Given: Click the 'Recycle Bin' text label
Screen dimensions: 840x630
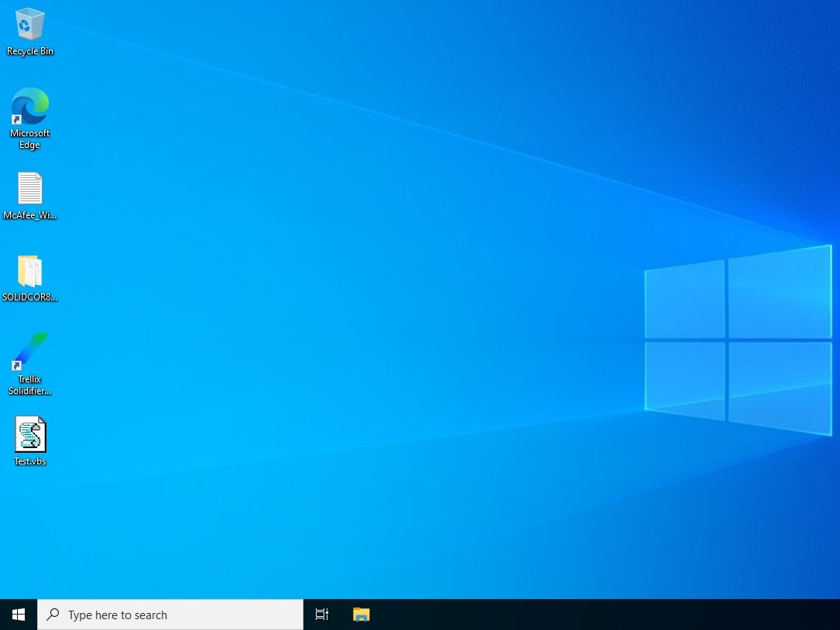Looking at the screenshot, I should (30, 52).
